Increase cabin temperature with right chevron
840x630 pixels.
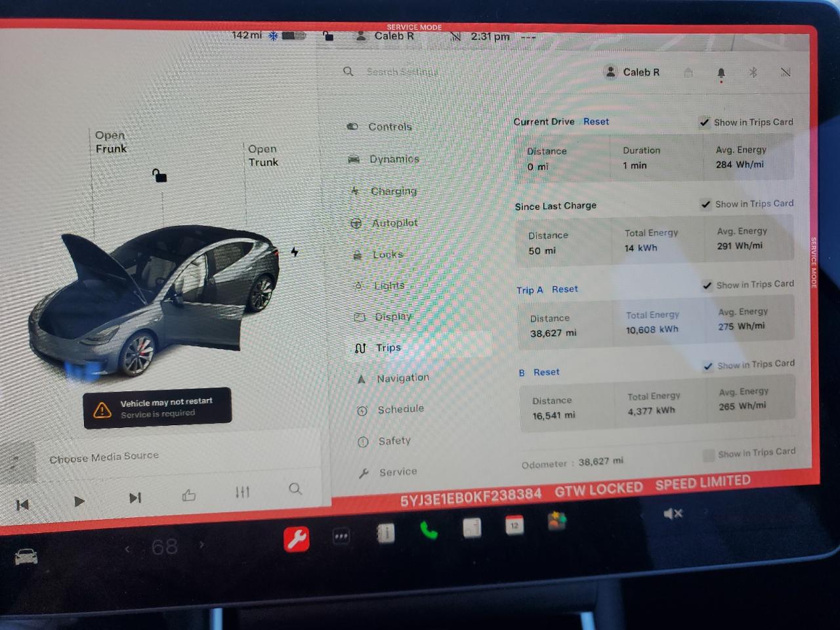coord(201,544)
